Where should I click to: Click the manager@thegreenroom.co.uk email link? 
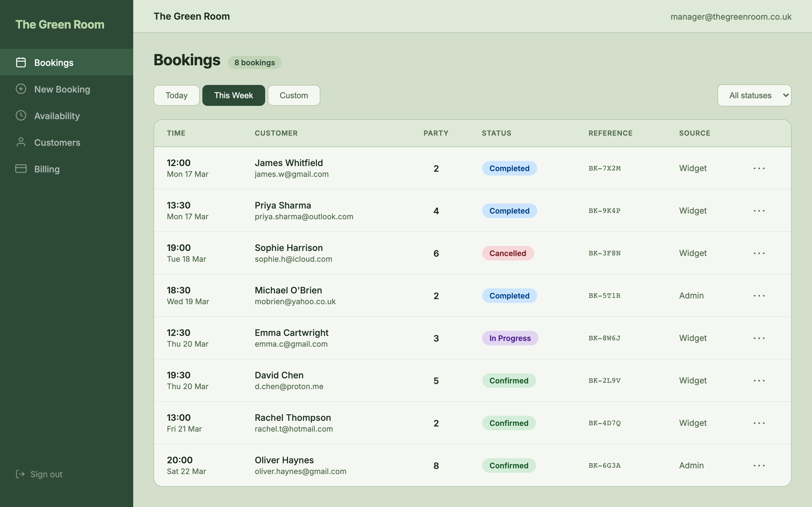tap(731, 16)
